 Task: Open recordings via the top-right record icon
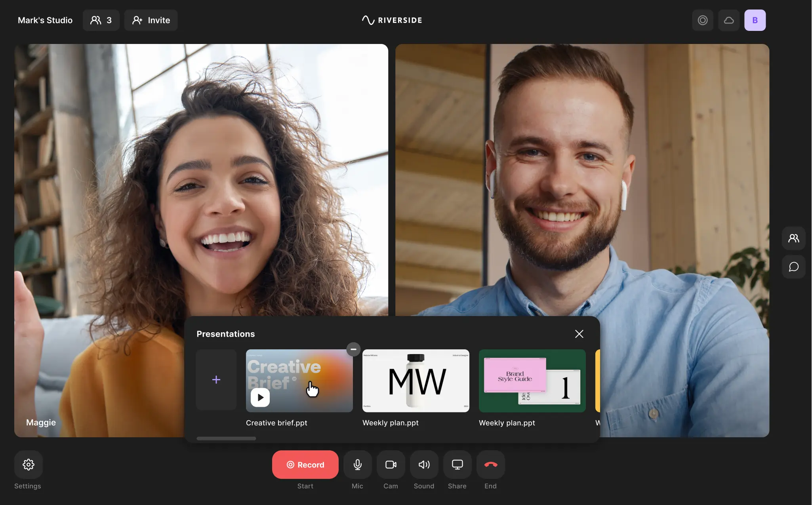coord(703,20)
